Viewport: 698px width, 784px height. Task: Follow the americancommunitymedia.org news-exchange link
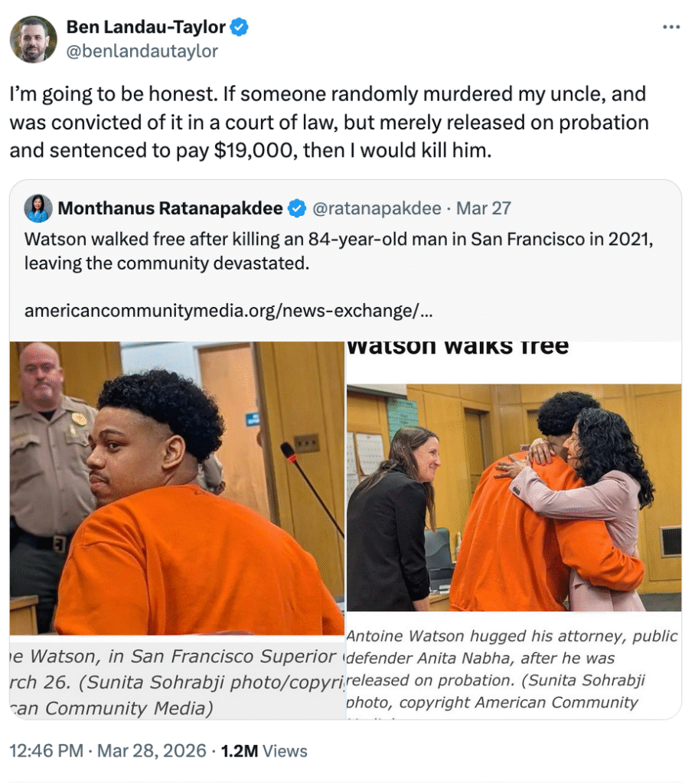(229, 311)
